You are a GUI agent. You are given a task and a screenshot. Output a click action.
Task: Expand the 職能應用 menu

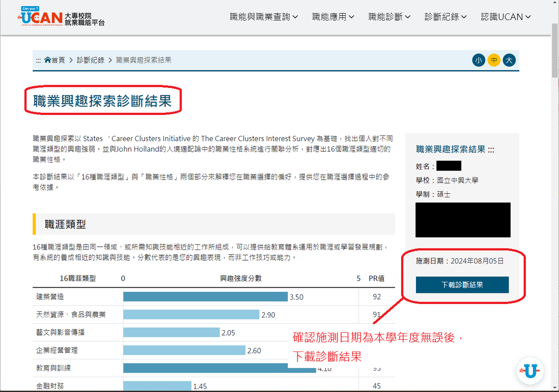click(x=333, y=17)
